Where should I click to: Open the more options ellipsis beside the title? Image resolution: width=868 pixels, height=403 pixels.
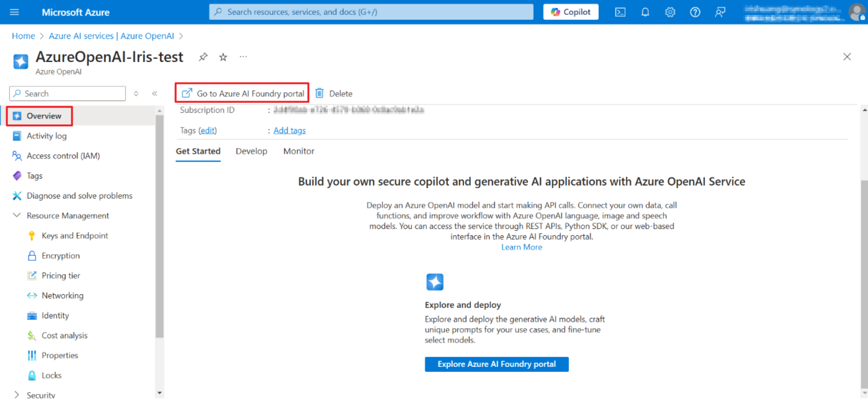tap(244, 57)
